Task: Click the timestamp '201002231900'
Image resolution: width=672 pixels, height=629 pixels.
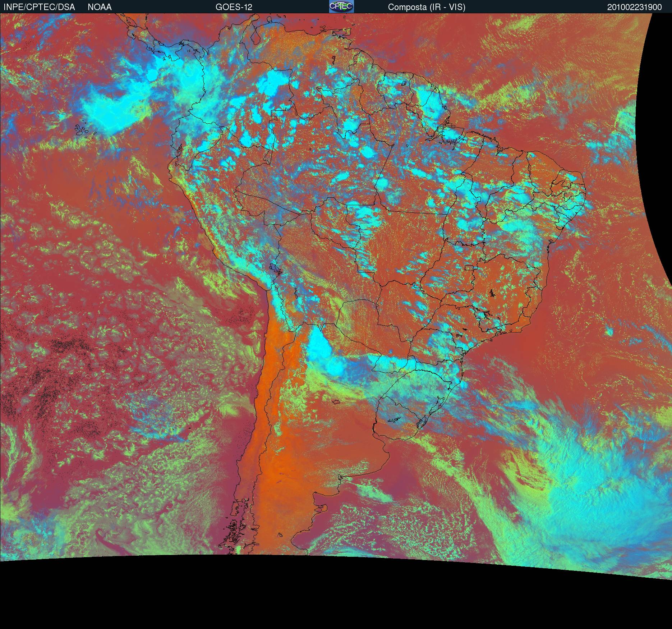Action: point(634,7)
